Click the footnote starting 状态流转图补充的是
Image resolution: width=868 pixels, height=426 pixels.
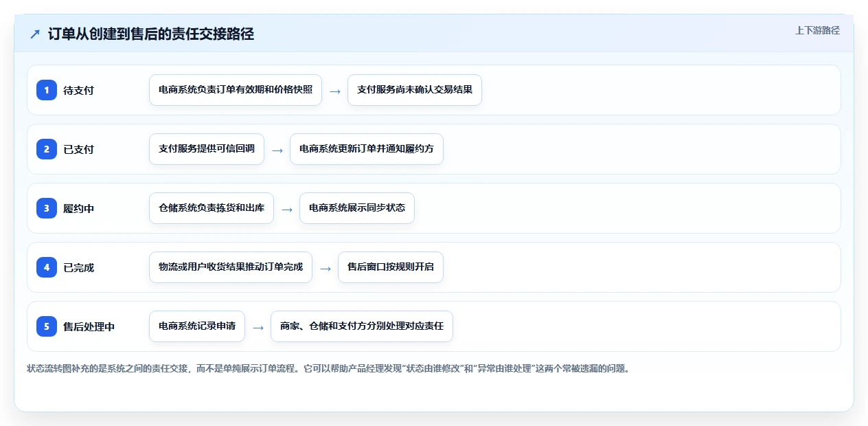(x=328, y=368)
